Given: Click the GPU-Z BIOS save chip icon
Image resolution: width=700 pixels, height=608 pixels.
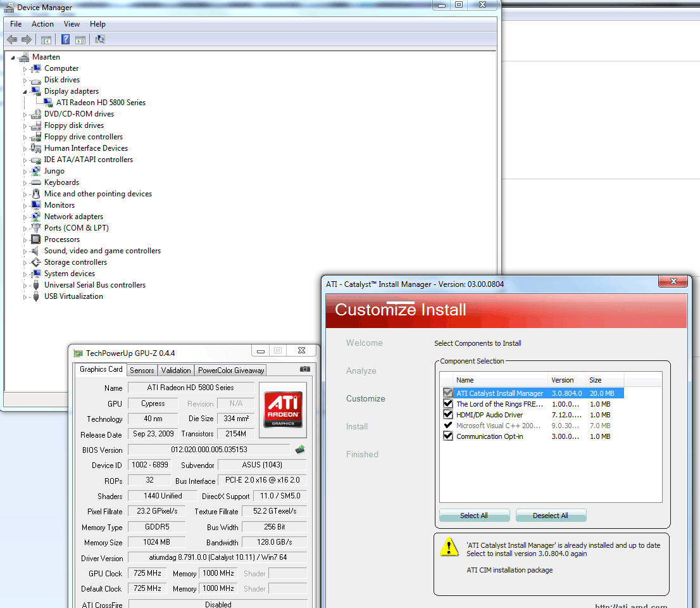Looking at the screenshot, I should [300, 450].
